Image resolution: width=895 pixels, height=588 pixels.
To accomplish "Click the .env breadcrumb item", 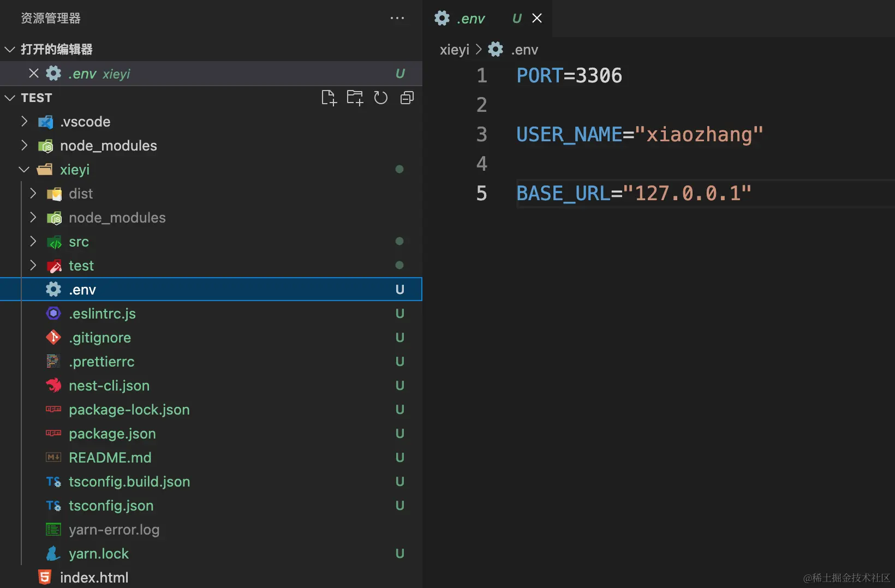I will pos(524,50).
